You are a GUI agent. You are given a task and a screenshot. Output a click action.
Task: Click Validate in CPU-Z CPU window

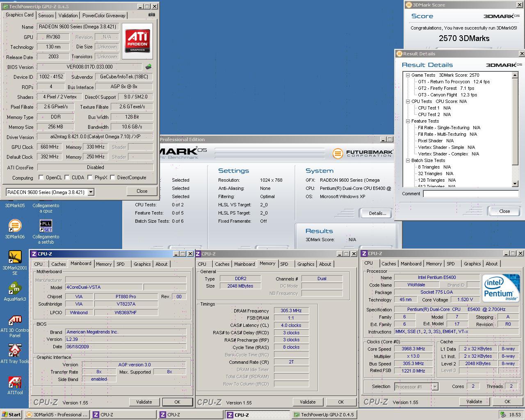474,402
